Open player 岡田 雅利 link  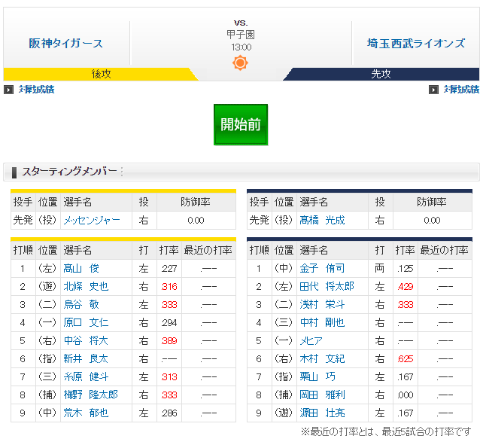point(322,395)
